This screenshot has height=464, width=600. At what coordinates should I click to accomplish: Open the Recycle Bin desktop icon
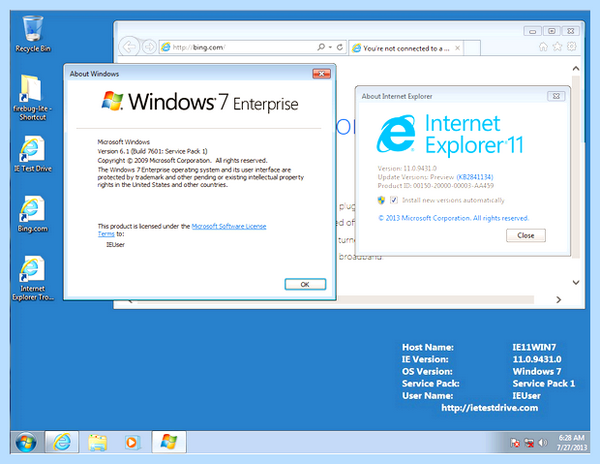tap(33, 34)
